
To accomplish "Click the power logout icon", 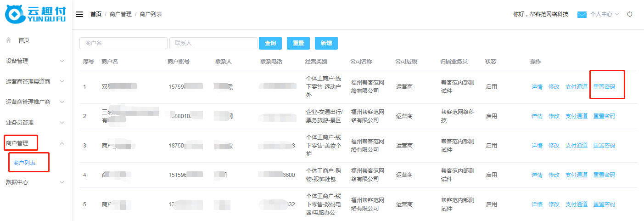I will 630,14.
